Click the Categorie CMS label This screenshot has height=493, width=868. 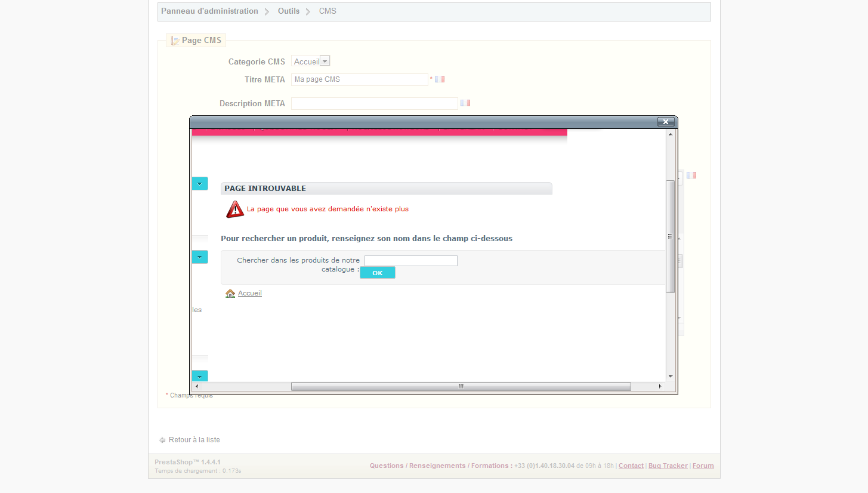257,61
